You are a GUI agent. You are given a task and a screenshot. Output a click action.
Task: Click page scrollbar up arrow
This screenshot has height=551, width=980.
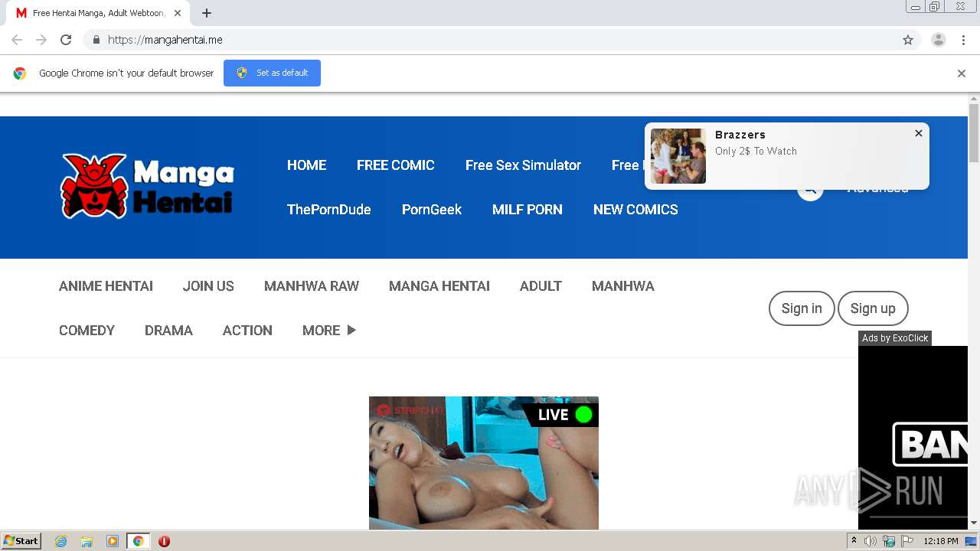coord(974,99)
